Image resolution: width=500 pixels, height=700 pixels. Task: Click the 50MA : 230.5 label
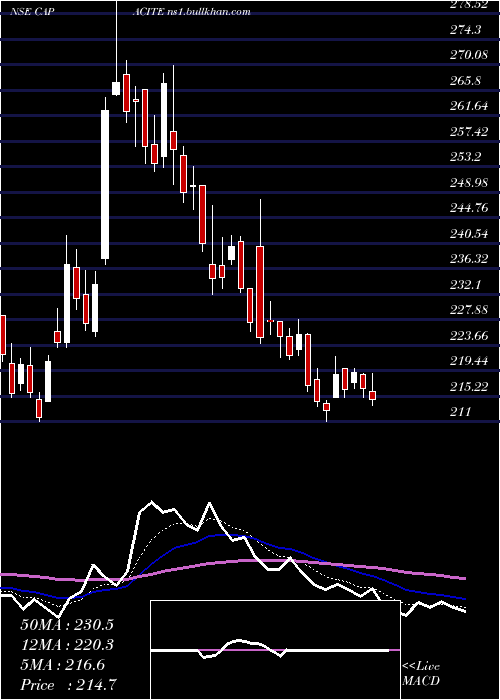coord(67,625)
